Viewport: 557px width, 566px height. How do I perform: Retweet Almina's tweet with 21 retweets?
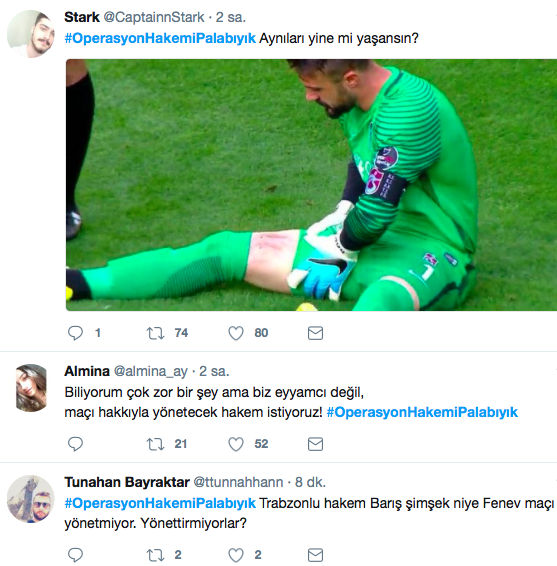coord(155,444)
